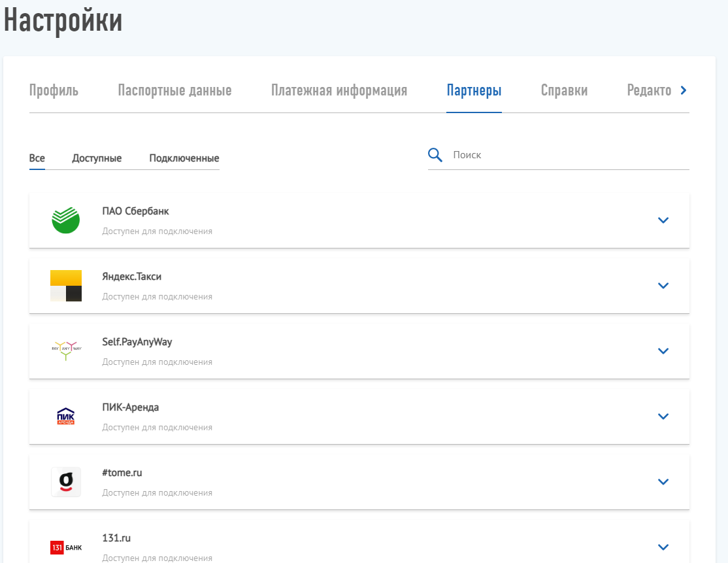Click the Self.PayAnyWay logo icon
Viewport: 728px width, 563px height.
tap(65, 351)
